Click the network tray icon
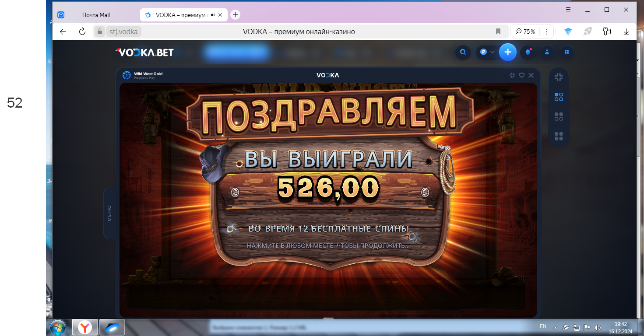Viewport: 644px width, 336px height. coord(577,327)
